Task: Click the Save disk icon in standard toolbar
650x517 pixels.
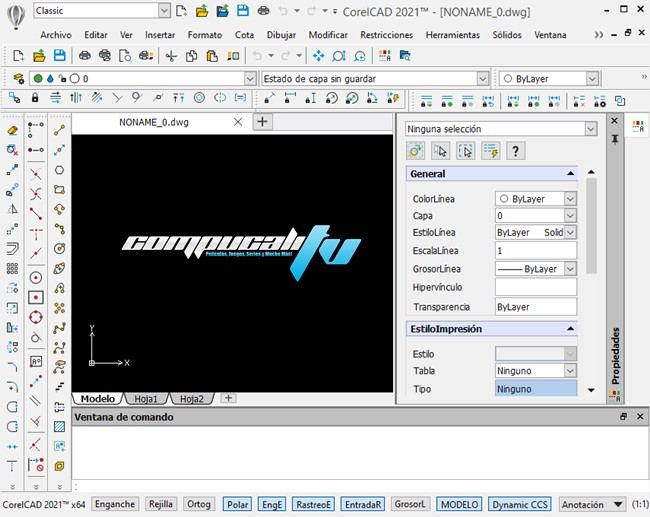Action: pyautogui.click(x=60, y=56)
